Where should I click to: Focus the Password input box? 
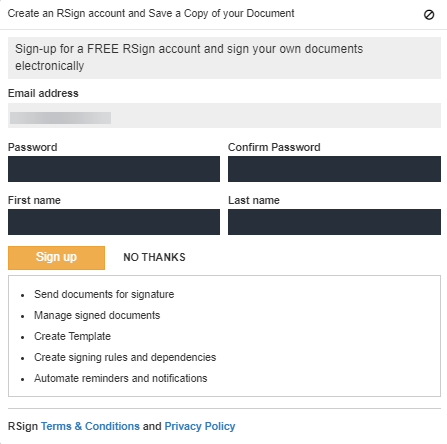(x=114, y=169)
